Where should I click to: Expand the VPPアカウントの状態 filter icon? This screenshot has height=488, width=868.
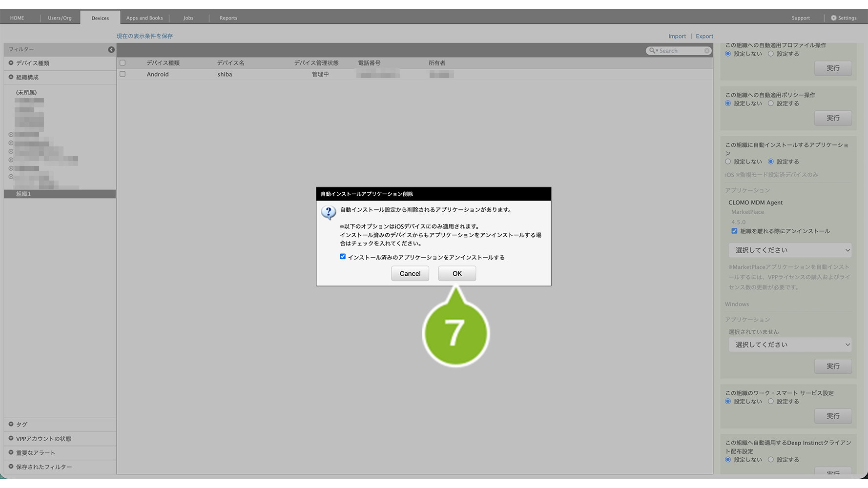(x=11, y=438)
